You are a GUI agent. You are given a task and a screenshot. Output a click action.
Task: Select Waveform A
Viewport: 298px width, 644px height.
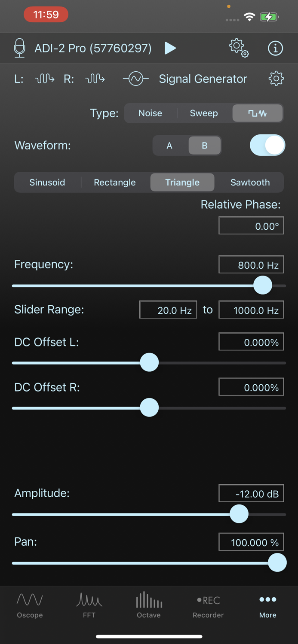169,145
